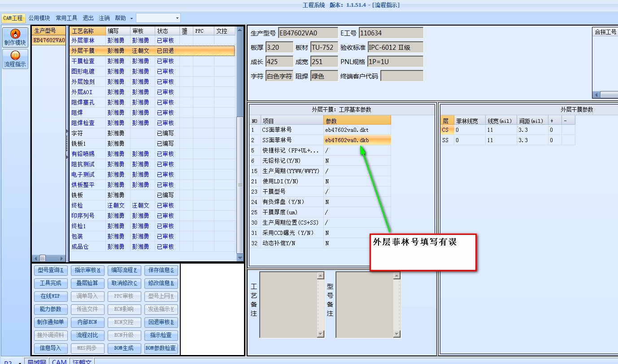
Task: Select the 外层蚀刻 process row
Action: [152, 82]
